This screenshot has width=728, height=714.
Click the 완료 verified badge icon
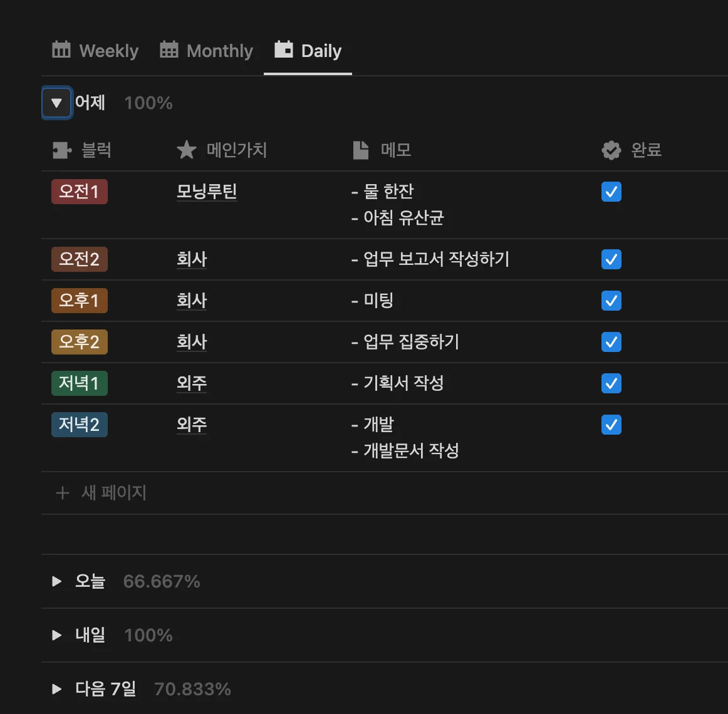pyautogui.click(x=611, y=150)
